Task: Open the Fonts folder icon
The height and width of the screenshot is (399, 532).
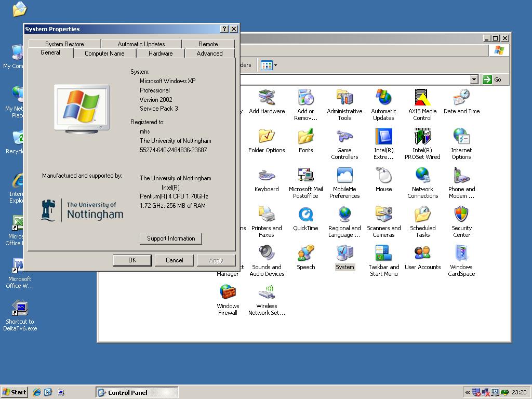Action: tap(305, 141)
